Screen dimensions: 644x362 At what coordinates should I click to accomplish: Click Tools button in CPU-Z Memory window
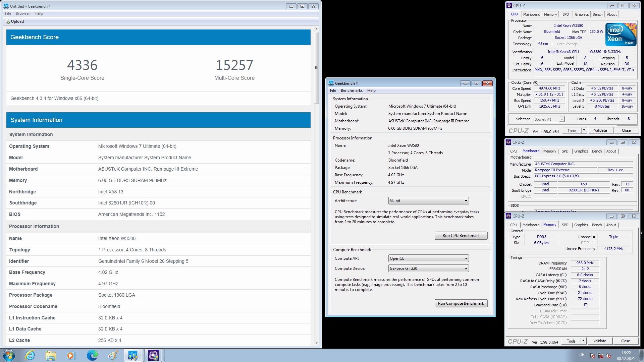coord(571,341)
